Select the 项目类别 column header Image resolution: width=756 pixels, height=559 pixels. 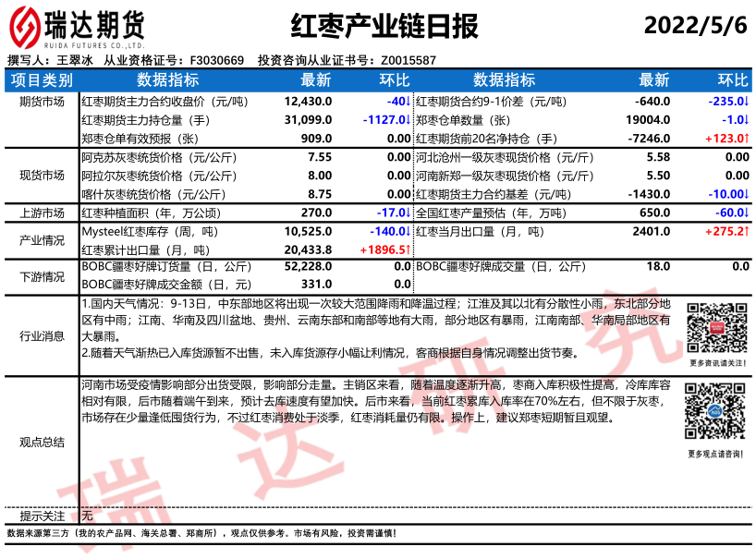pyautogui.click(x=42, y=80)
